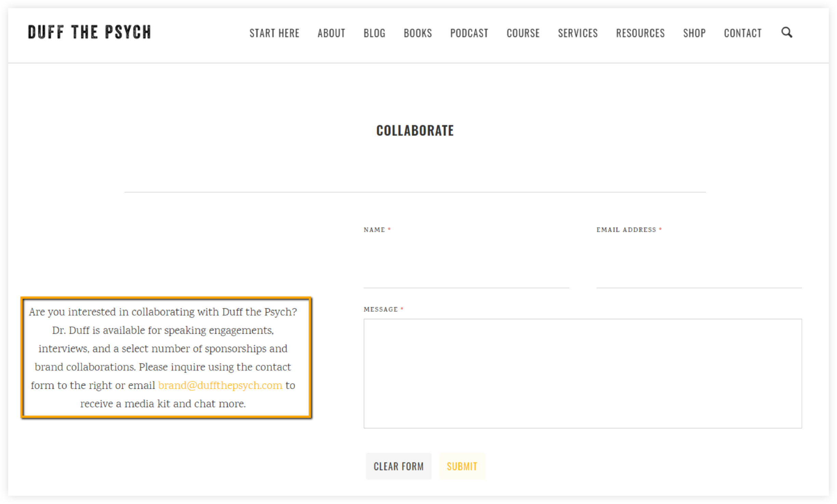Click the Collaborate page heading
The width and height of the screenshot is (837, 504).
pos(415,131)
